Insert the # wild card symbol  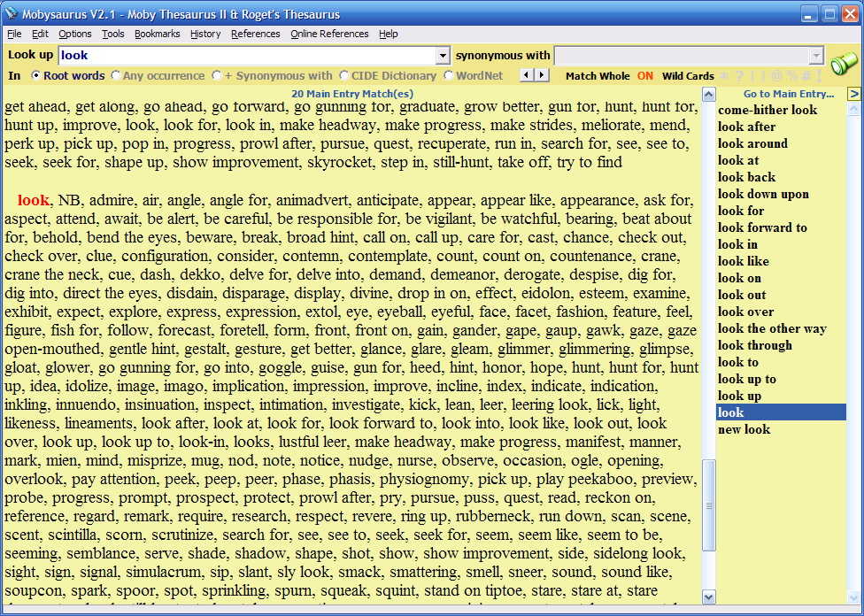pos(806,76)
